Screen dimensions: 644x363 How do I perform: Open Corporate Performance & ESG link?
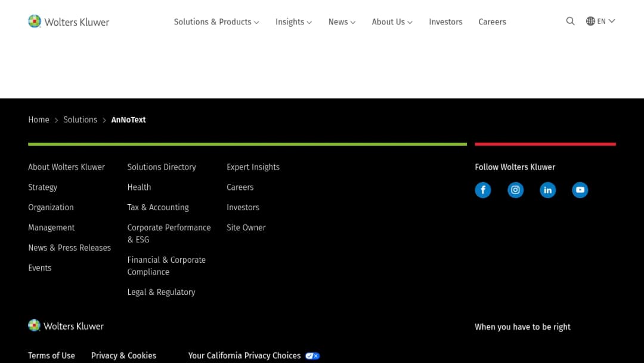(169, 233)
